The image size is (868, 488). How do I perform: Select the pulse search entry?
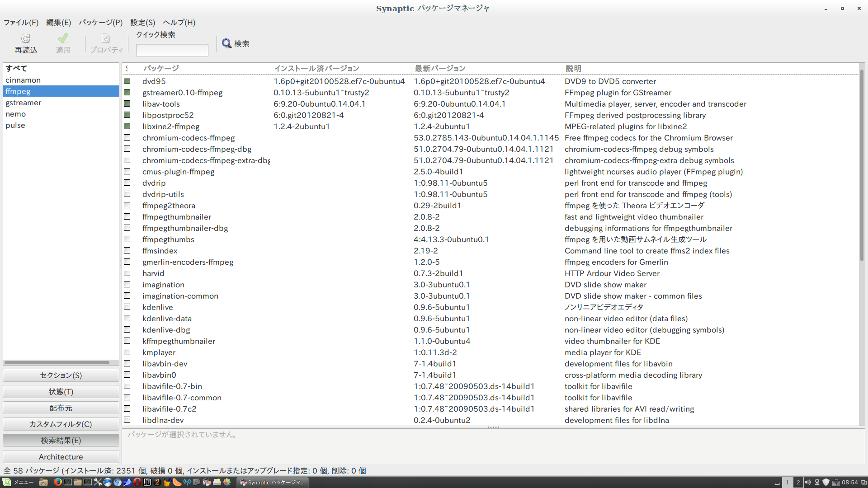click(x=61, y=125)
